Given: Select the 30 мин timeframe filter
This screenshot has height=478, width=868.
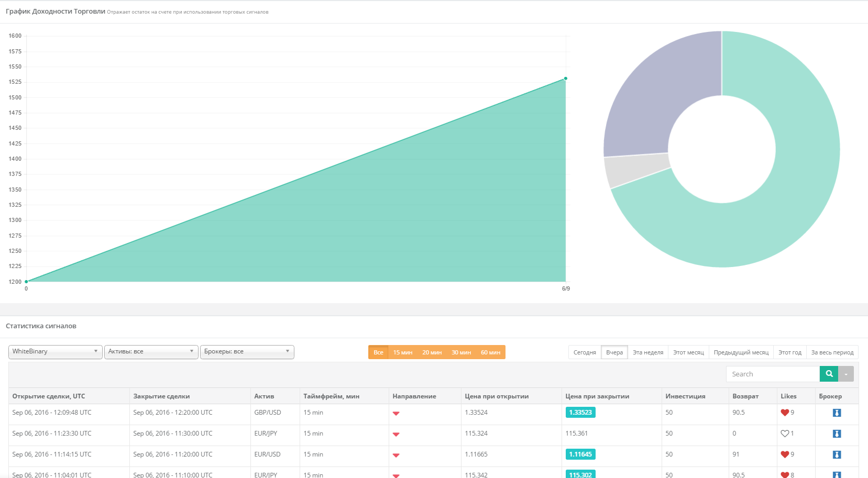Looking at the screenshot, I should (x=462, y=352).
